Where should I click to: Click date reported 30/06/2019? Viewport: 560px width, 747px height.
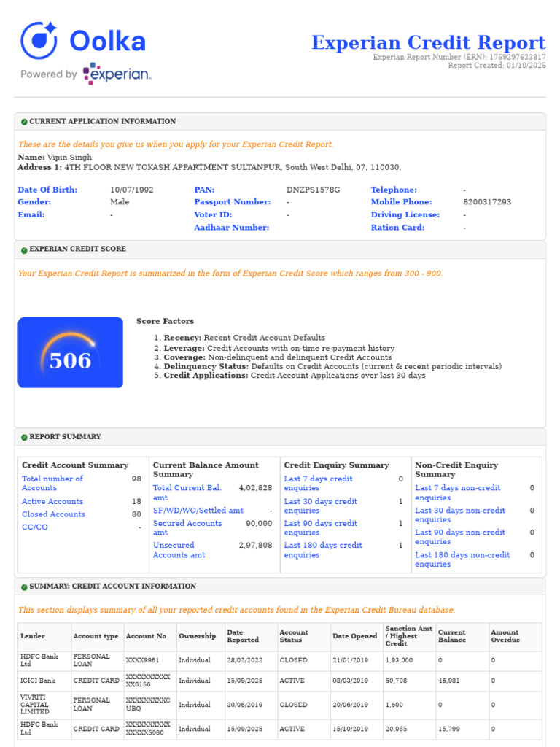tap(245, 705)
